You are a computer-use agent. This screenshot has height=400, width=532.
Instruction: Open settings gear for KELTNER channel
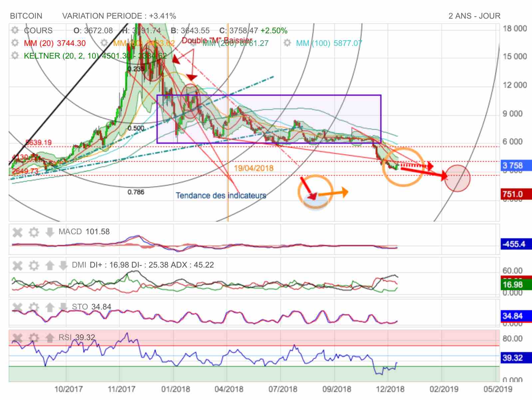coord(15,56)
